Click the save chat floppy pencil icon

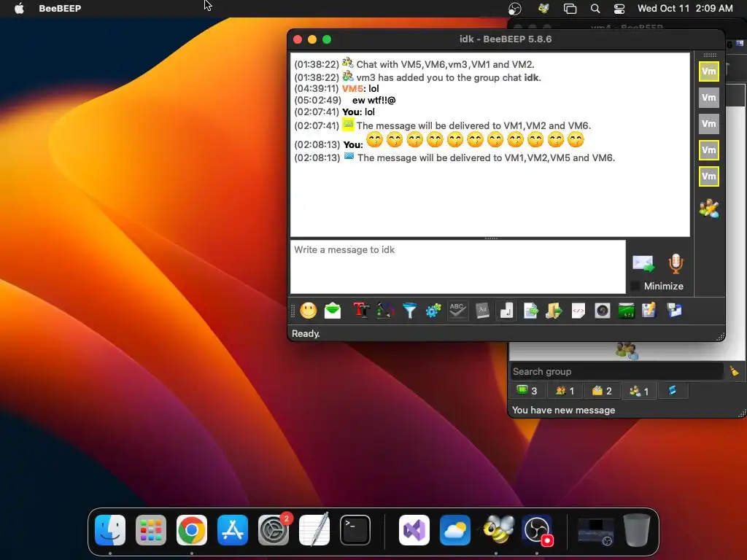pyautogui.click(x=649, y=311)
